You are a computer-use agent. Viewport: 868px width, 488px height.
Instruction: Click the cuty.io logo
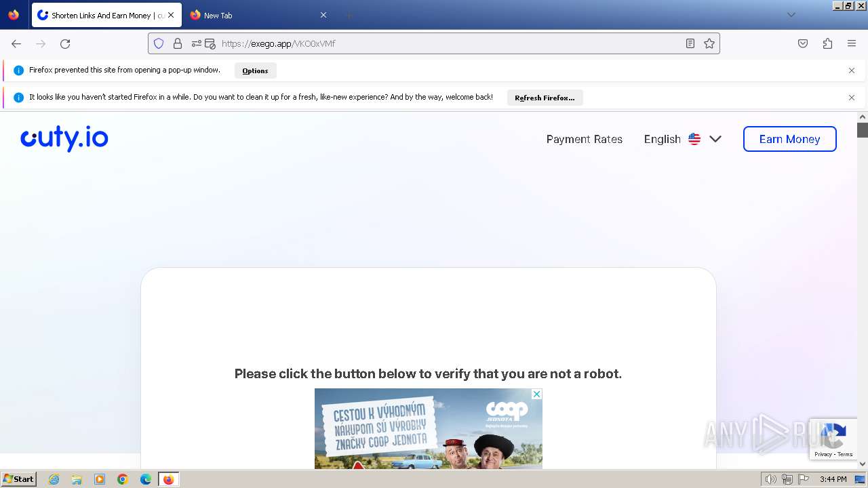click(x=64, y=139)
